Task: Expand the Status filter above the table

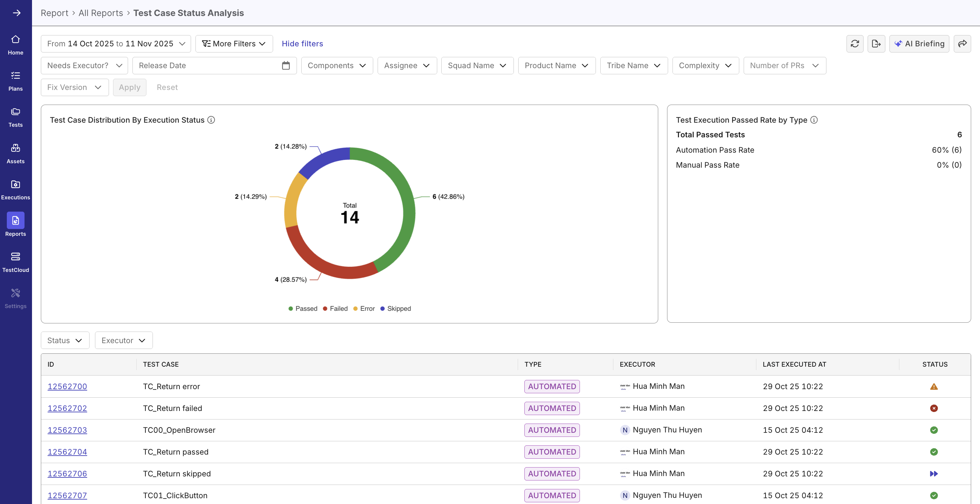Action: pyautogui.click(x=64, y=340)
